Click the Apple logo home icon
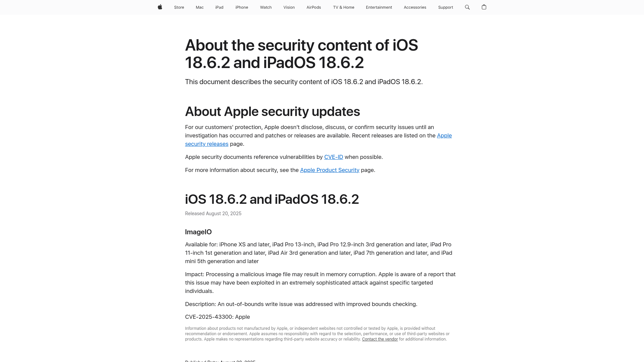The image size is (644, 362). pyautogui.click(x=160, y=7)
